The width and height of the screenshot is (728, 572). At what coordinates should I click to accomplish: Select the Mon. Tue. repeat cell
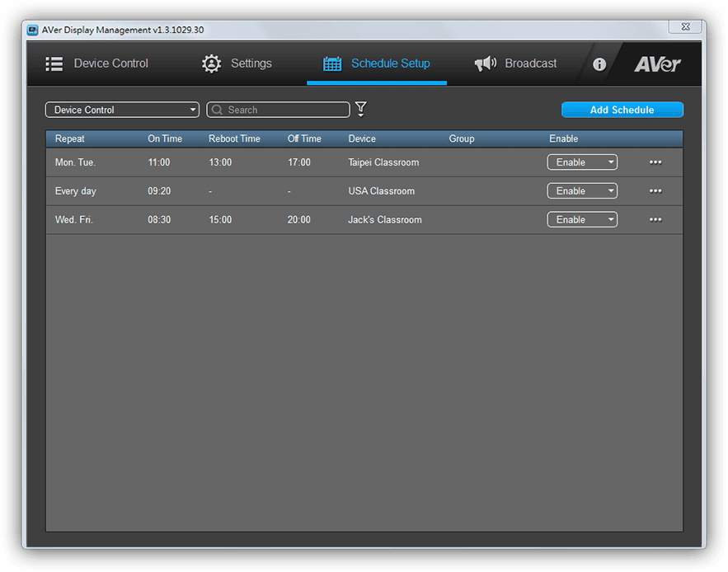click(75, 162)
